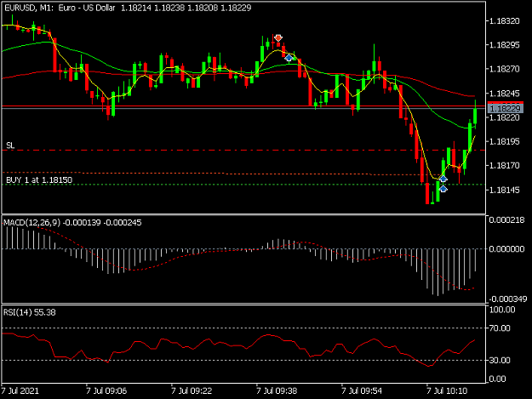The height and width of the screenshot is (399, 532).
Task: Click price scale value 1.18245
Action: point(505,94)
